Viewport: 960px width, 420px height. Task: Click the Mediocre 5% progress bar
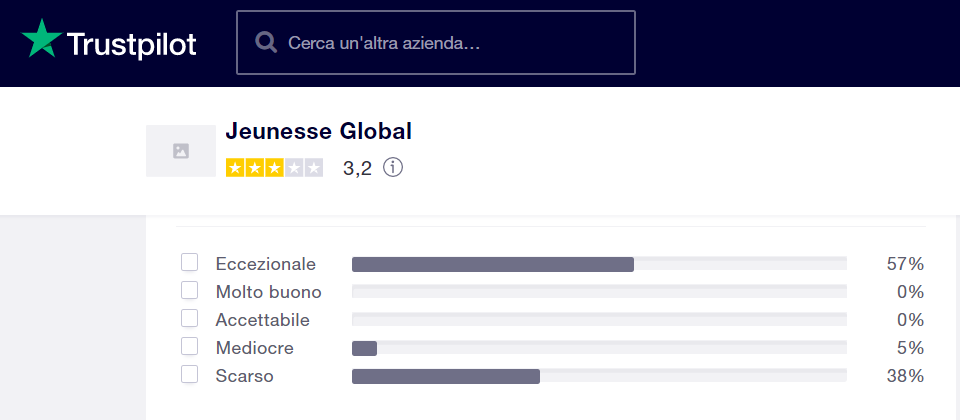[x=599, y=348]
